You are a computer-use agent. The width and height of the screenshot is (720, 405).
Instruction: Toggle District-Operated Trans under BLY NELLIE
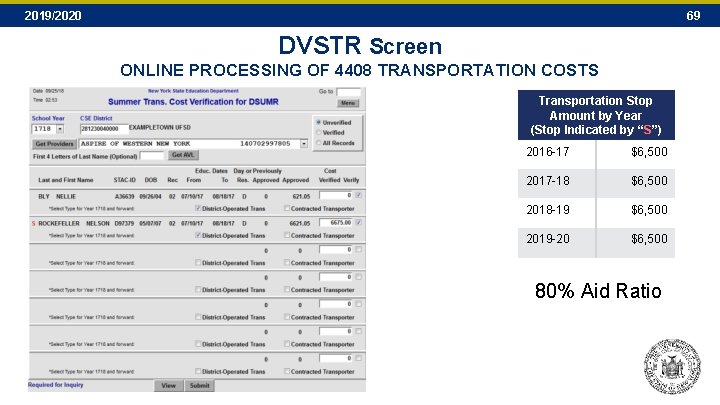[x=198, y=208]
